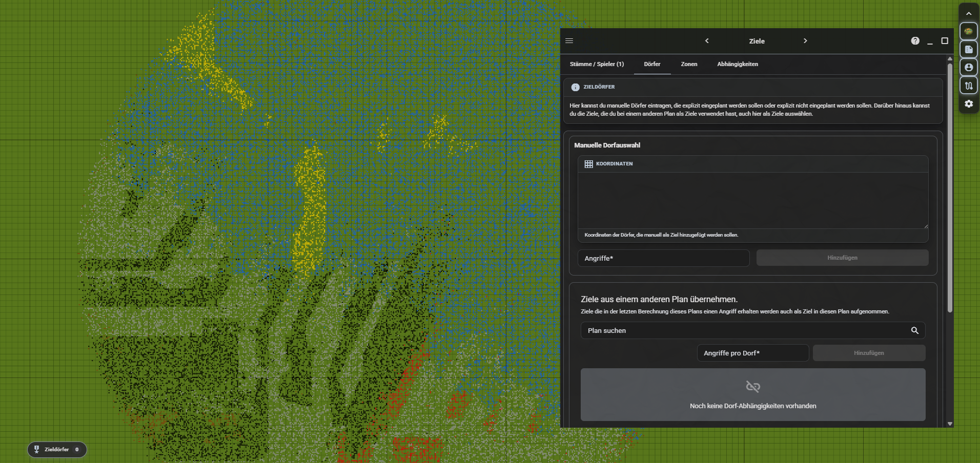Click the 'ZIELDÖRFER' section label
Viewport: 980px width, 463px height.
(x=599, y=87)
